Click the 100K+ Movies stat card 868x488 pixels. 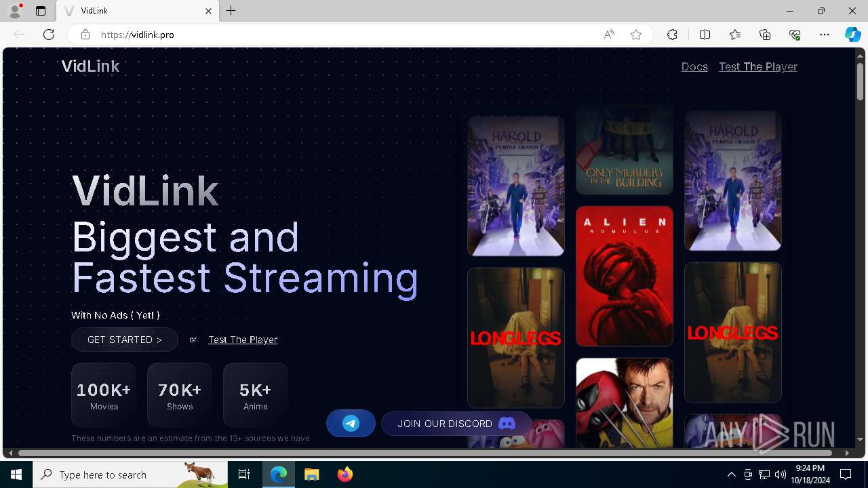104,395
